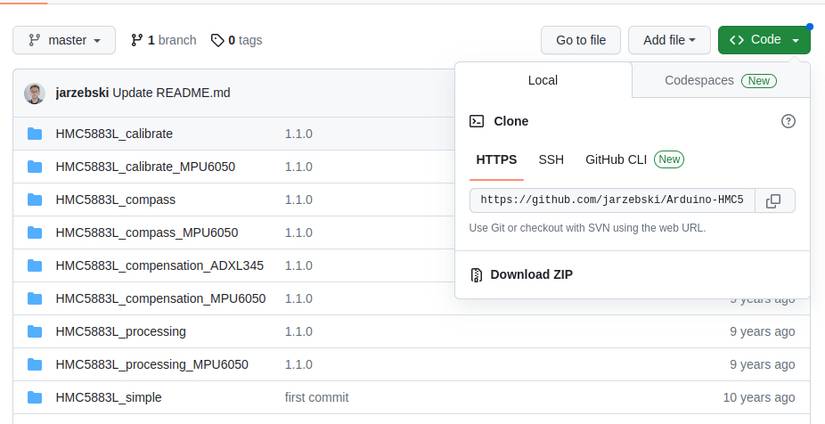Click the repository clone URL field
Screen dimensions: 825x424
tap(612, 200)
